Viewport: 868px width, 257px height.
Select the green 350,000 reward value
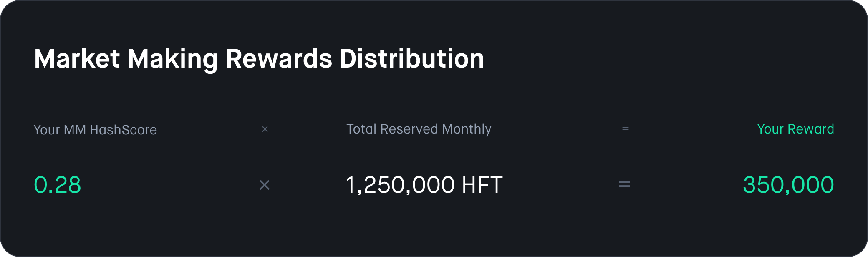[x=788, y=185]
